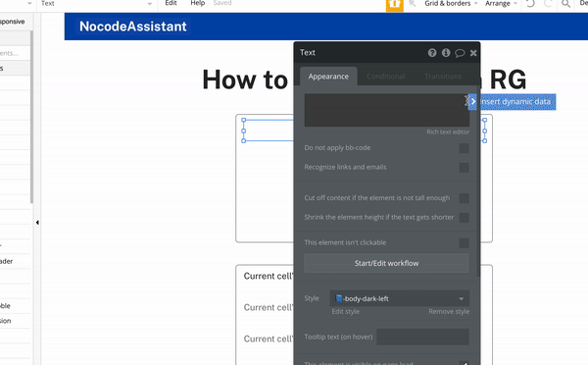Open the help question mark icon in Text panel

click(x=432, y=53)
